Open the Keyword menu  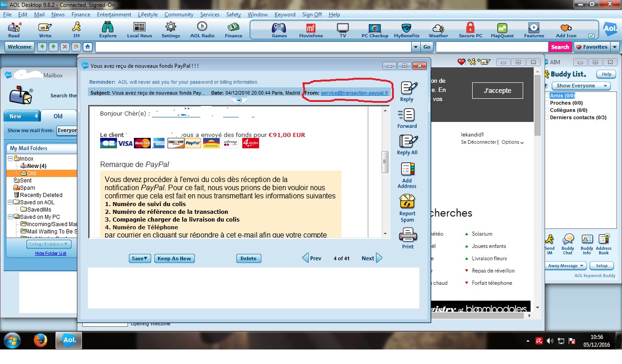[285, 15]
